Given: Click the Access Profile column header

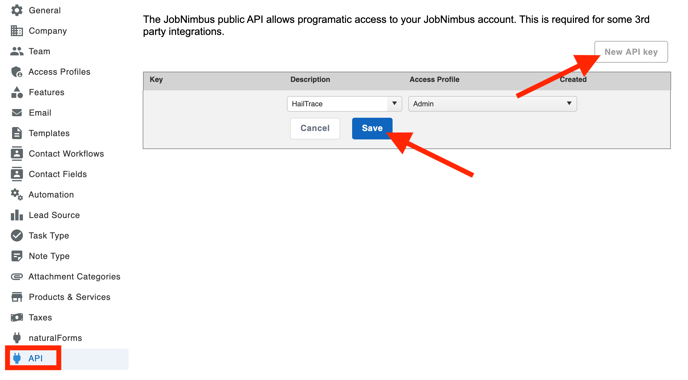Looking at the screenshot, I should pos(434,79).
